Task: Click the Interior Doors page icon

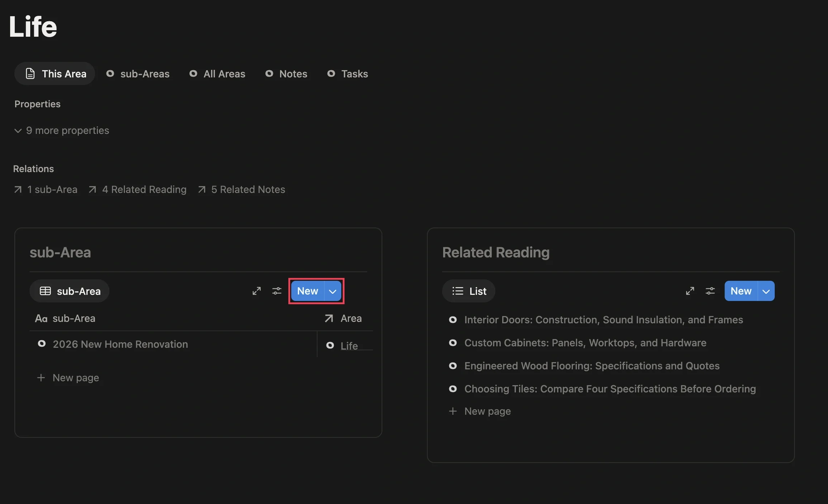Action: 453,320
